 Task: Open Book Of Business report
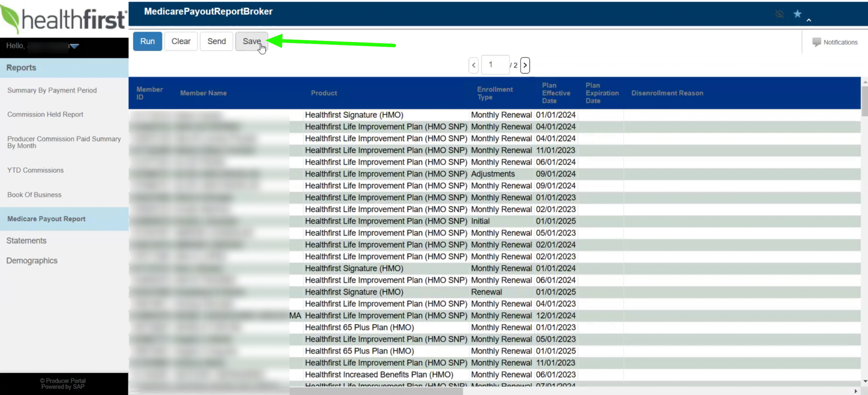pos(34,195)
